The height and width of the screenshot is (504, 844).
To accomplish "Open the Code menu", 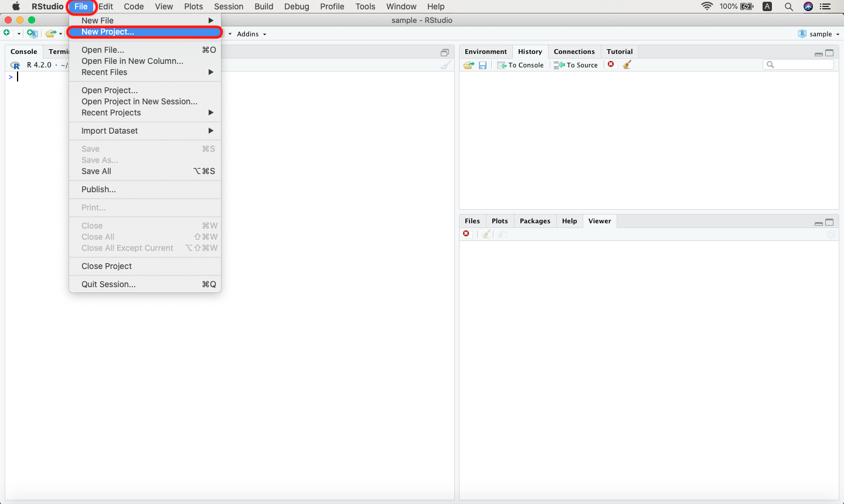I will [x=134, y=6].
